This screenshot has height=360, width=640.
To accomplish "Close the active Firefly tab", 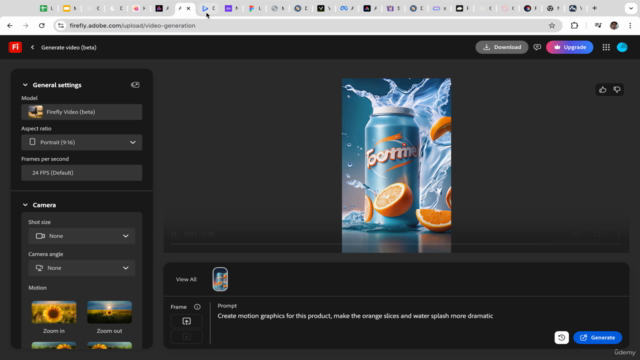I will tap(189, 8).
